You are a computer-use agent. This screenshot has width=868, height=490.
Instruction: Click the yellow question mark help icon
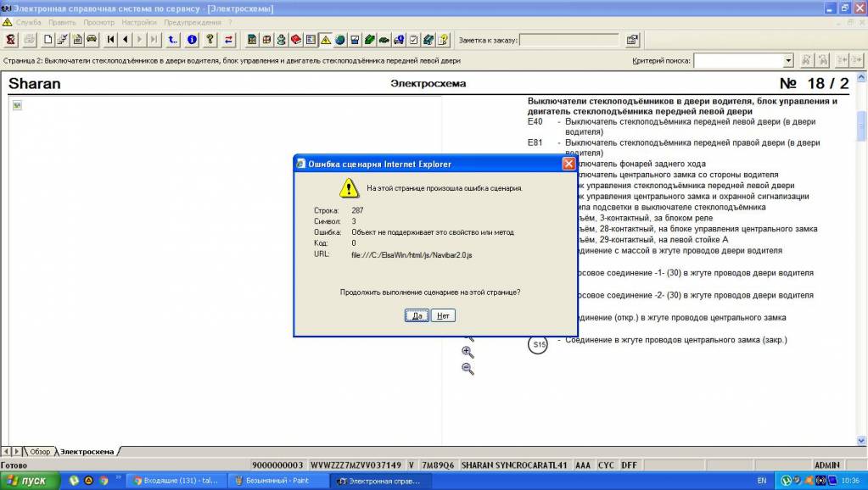(x=210, y=39)
